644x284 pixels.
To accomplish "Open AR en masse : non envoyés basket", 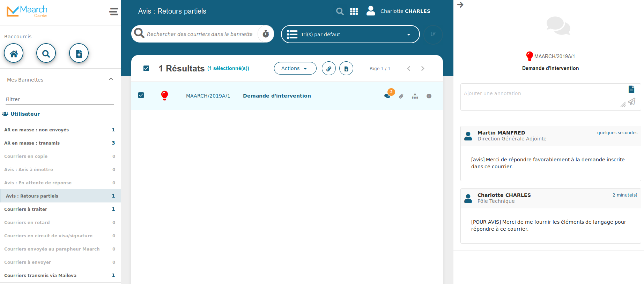I will pos(60,130).
